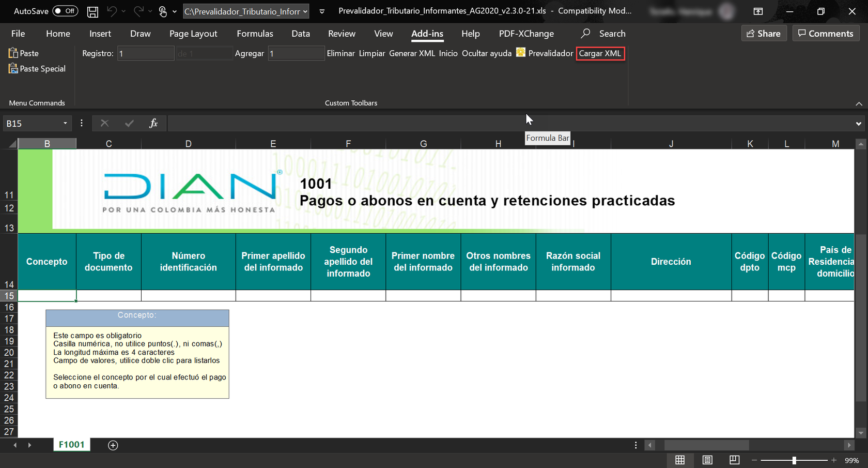Toggle the AutoSave switch
The image size is (868, 468).
pyautogui.click(x=65, y=11)
